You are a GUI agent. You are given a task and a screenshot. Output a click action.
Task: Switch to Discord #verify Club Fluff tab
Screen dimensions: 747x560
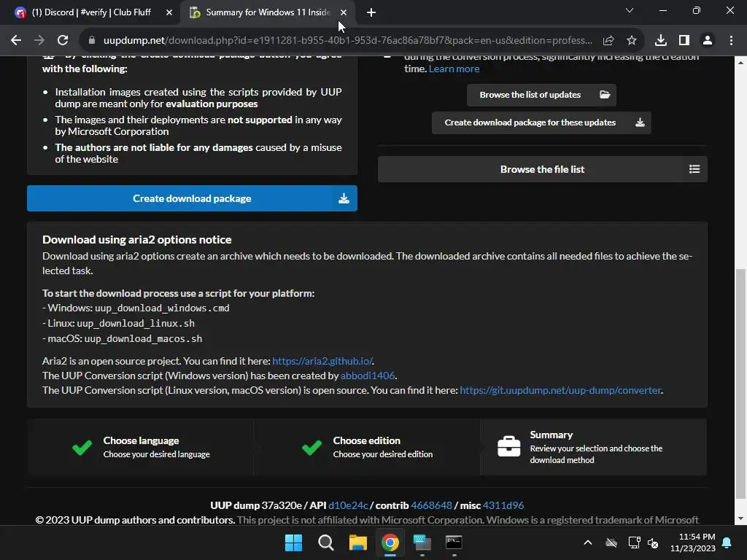(x=90, y=12)
